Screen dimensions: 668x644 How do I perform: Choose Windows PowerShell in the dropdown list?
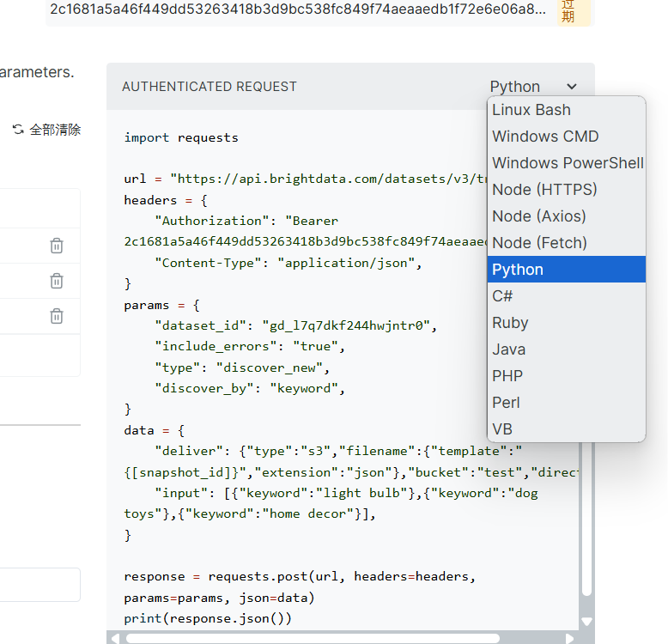(566, 163)
